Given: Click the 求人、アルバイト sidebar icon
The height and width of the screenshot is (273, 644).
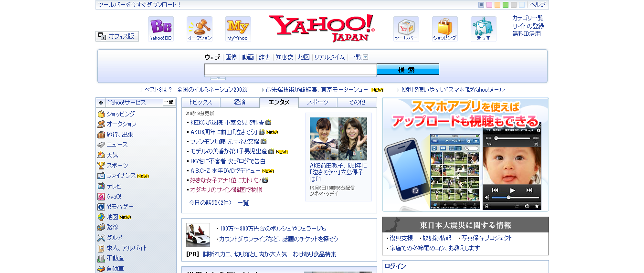Looking at the screenshot, I should pos(101,248).
